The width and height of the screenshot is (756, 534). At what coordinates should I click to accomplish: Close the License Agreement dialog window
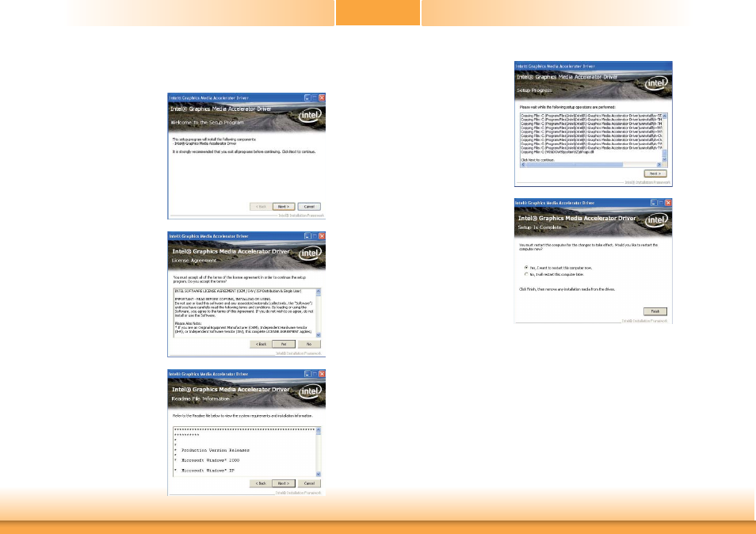click(320, 236)
